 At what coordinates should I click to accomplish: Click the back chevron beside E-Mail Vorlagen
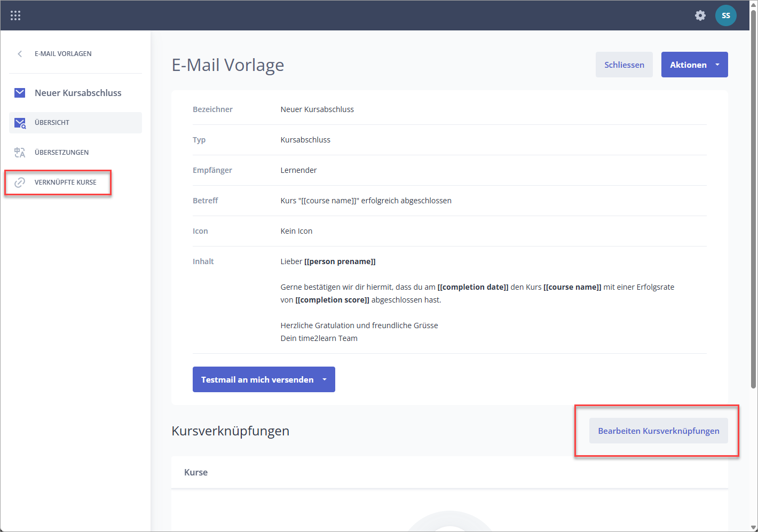[x=20, y=54]
